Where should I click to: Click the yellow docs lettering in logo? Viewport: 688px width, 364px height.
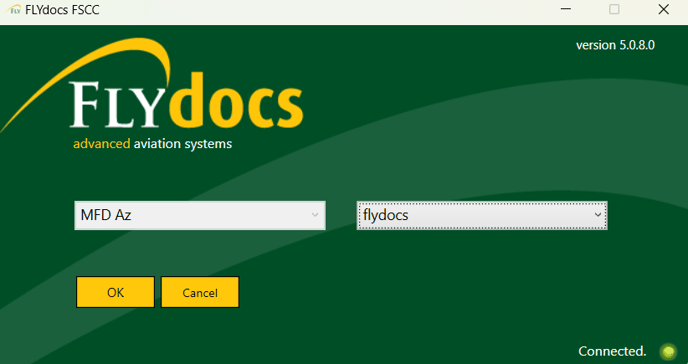(x=241, y=101)
